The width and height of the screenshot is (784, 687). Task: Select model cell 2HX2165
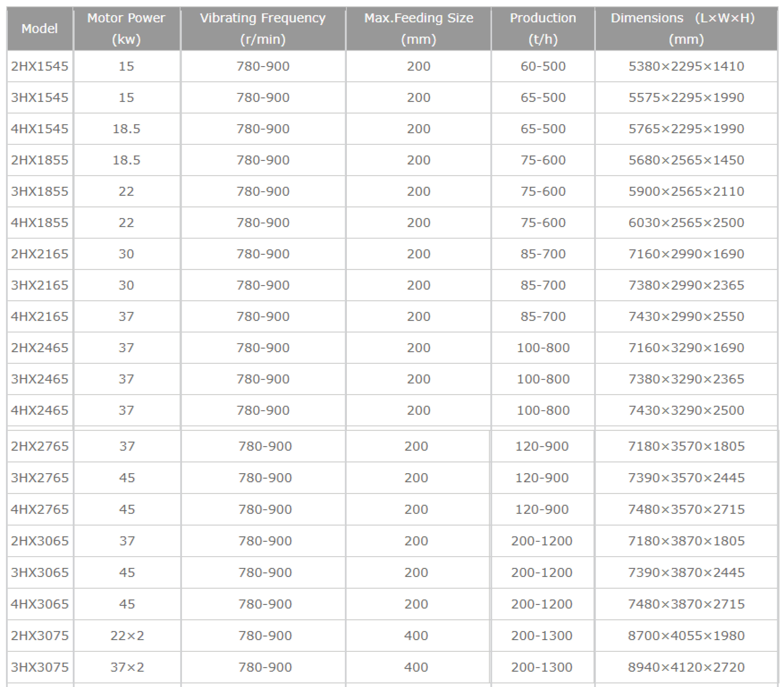coord(39,254)
